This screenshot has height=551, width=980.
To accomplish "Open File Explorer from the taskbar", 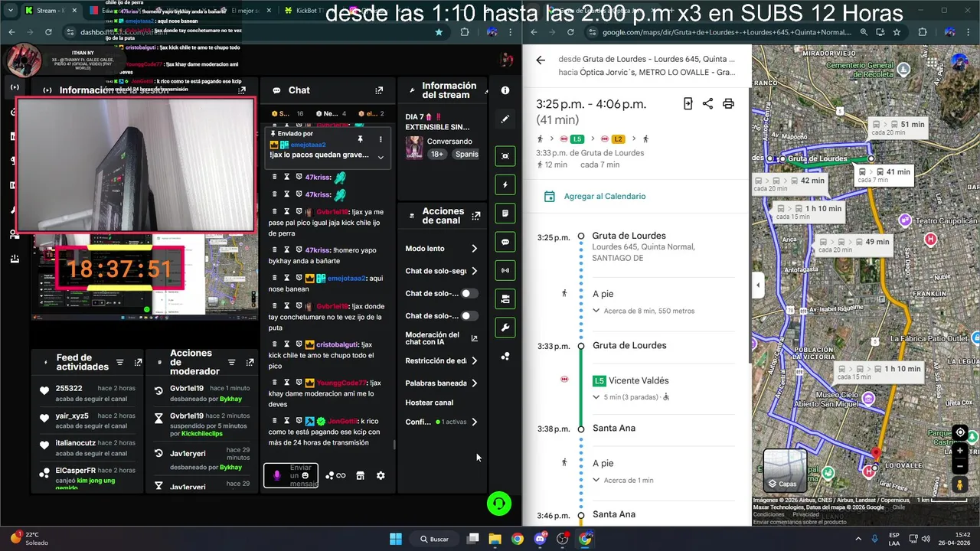I will tap(495, 539).
